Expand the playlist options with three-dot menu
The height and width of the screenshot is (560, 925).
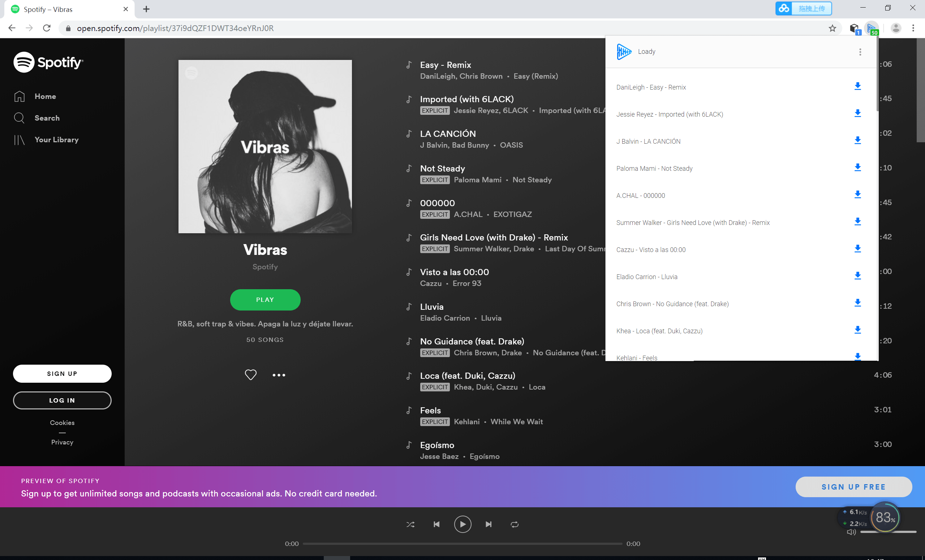278,375
